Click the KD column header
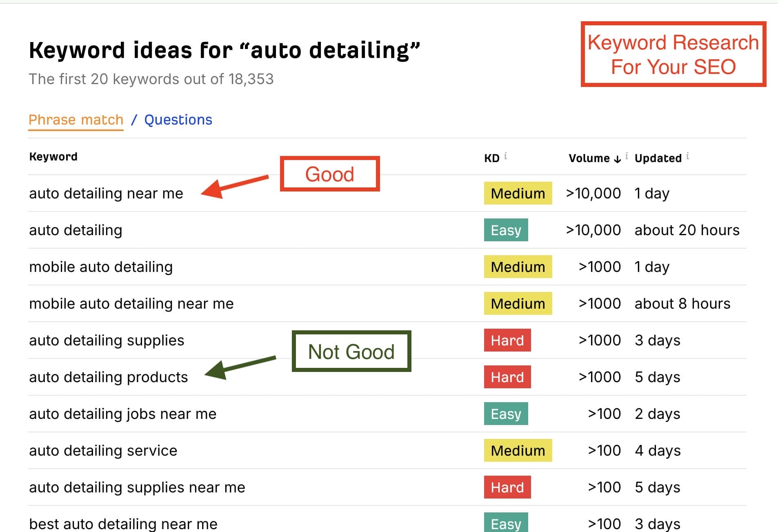The image size is (778, 532). (x=491, y=158)
